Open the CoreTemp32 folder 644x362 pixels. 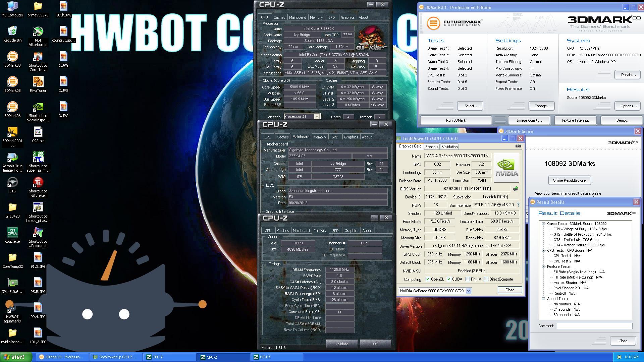pyautogui.click(x=12, y=260)
